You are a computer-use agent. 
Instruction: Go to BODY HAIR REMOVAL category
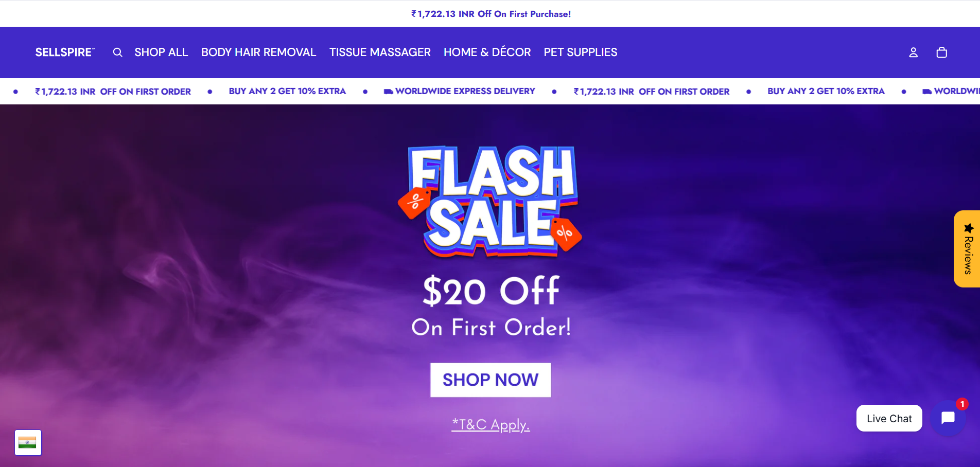coord(258,52)
